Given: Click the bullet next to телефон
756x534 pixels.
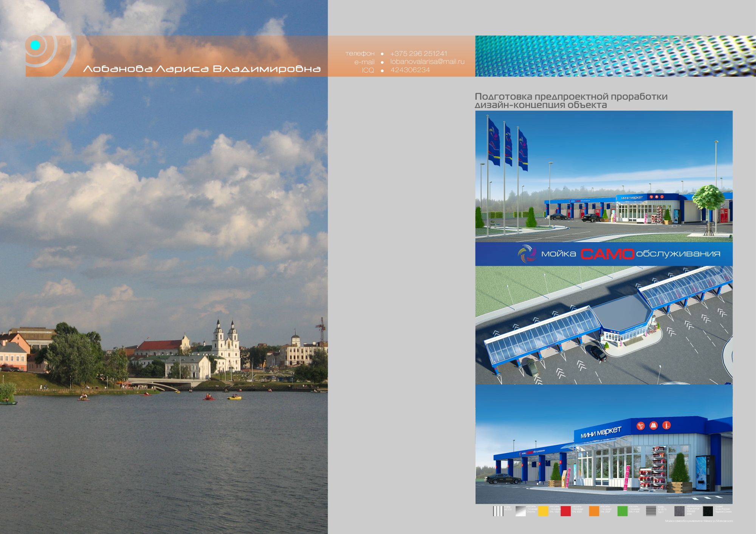Looking at the screenshot, I should pyautogui.click(x=382, y=54).
